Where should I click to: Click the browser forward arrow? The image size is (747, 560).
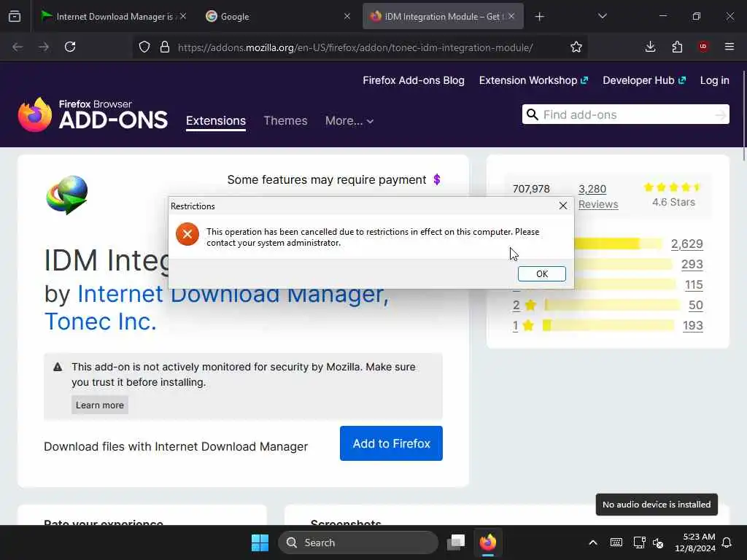44,47
